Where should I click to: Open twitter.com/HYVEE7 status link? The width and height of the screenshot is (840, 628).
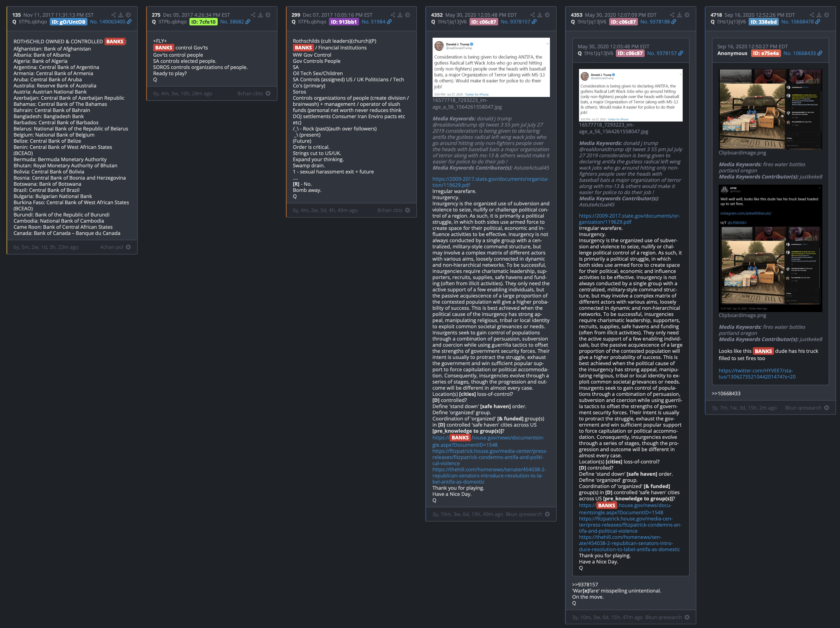click(x=757, y=374)
